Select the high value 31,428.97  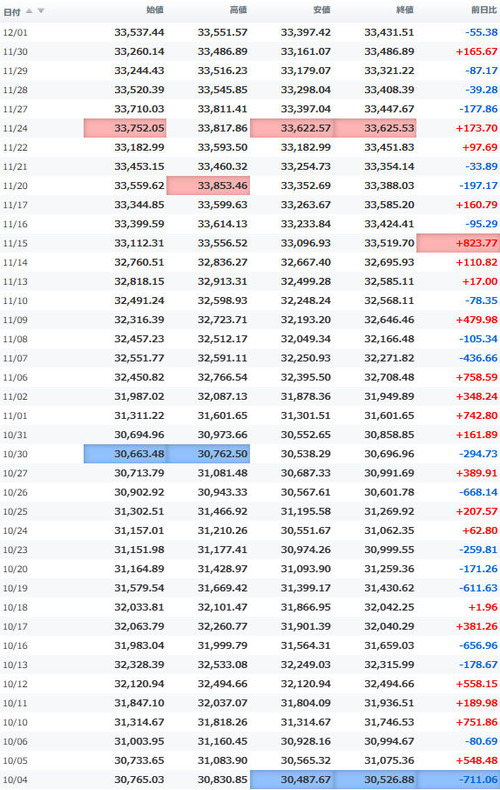(x=222, y=569)
